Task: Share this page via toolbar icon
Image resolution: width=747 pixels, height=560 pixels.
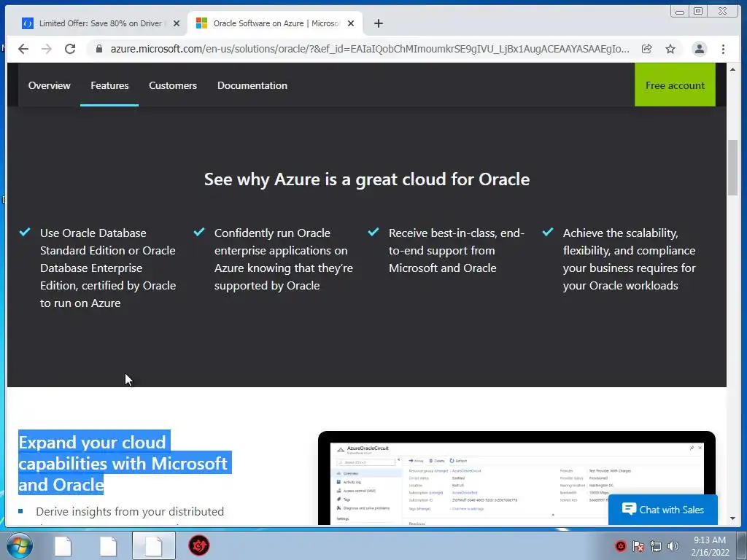Action: [646, 49]
